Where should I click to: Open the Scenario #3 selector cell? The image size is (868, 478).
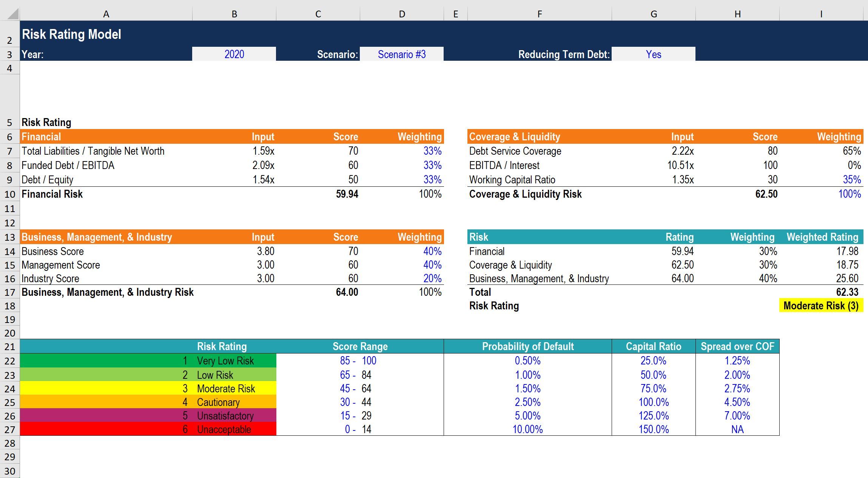[x=401, y=54]
